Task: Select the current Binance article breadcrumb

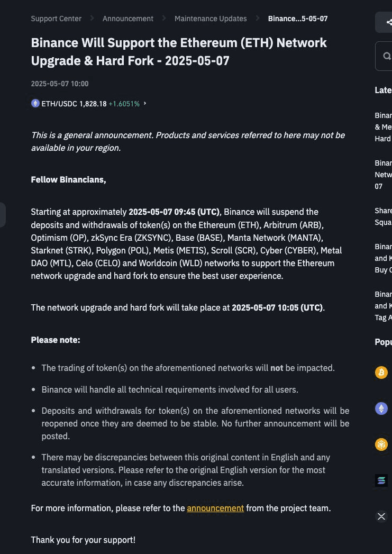Action: tap(297, 19)
